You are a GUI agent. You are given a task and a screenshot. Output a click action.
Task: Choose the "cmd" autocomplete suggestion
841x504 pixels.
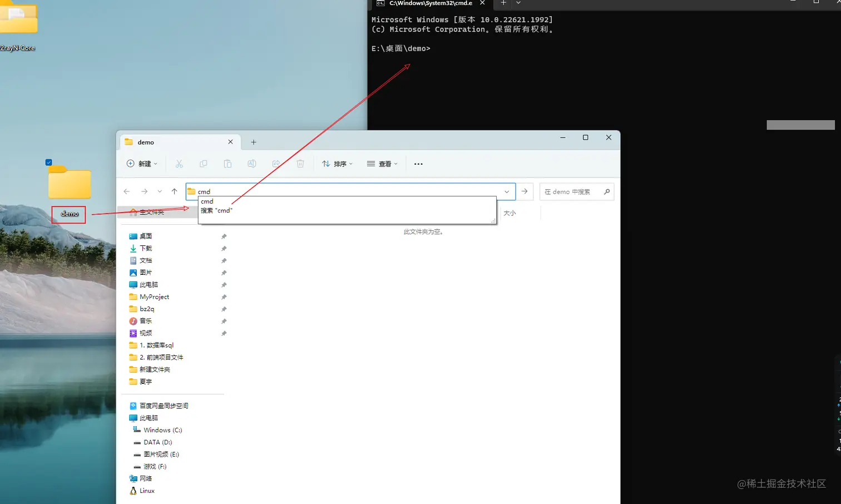pos(347,201)
